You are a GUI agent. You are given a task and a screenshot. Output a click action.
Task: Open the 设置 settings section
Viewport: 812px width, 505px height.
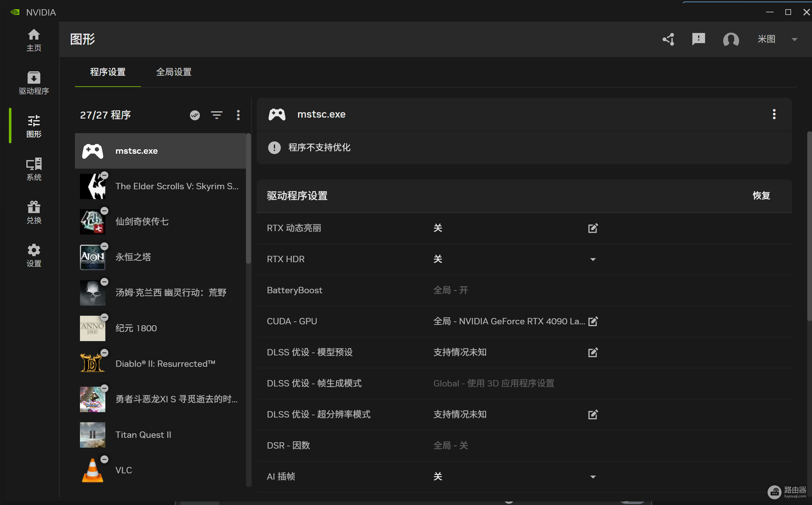(34, 256)
